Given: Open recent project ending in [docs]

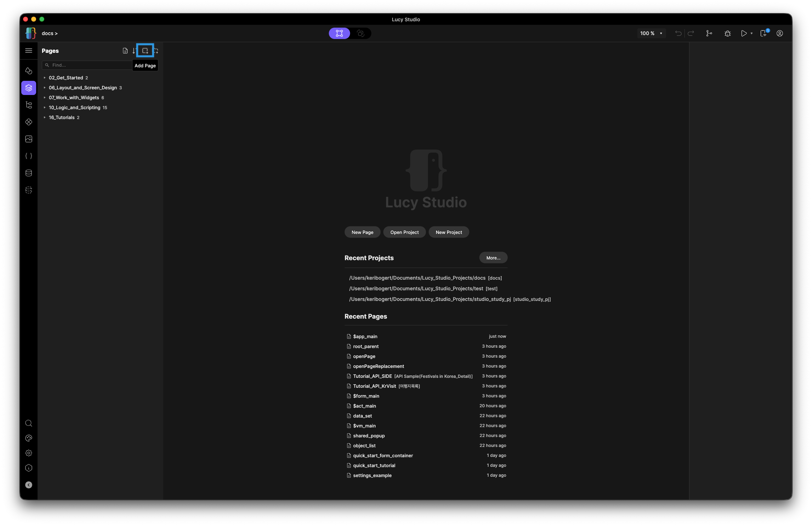Looking at the screenshot, I should click(425, 278).
